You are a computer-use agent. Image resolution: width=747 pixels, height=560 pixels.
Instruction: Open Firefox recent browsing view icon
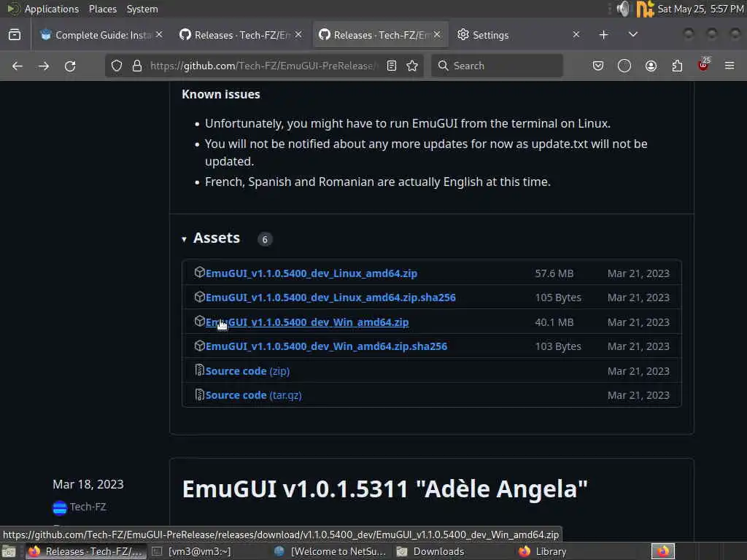tap(15, 35)
